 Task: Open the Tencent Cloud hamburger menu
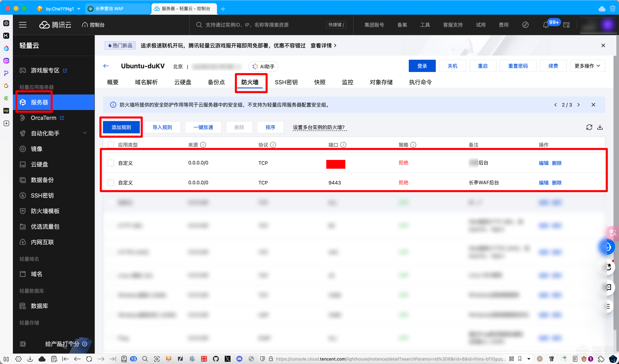23,25
